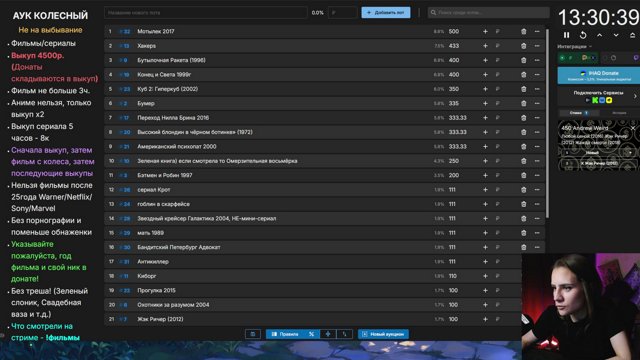Add amount to Бумер lot
The height and width of the screenshot is (360, 640).
pos(485,103)
